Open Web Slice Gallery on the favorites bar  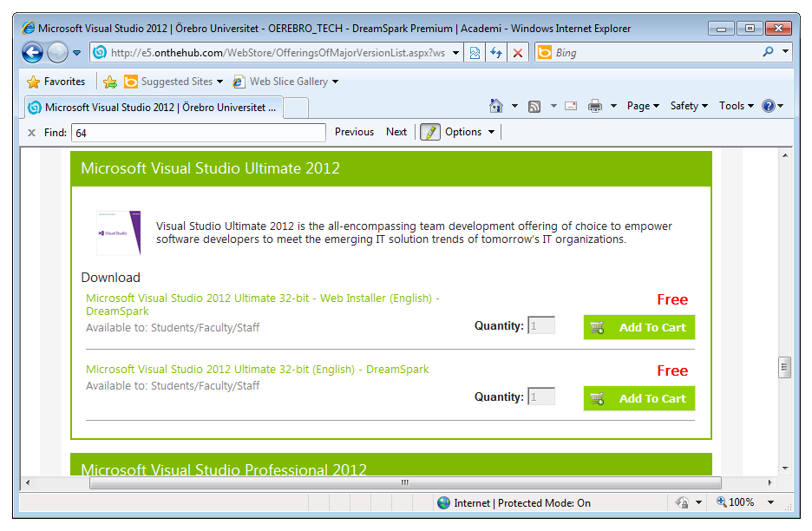[x=285, y=82]
